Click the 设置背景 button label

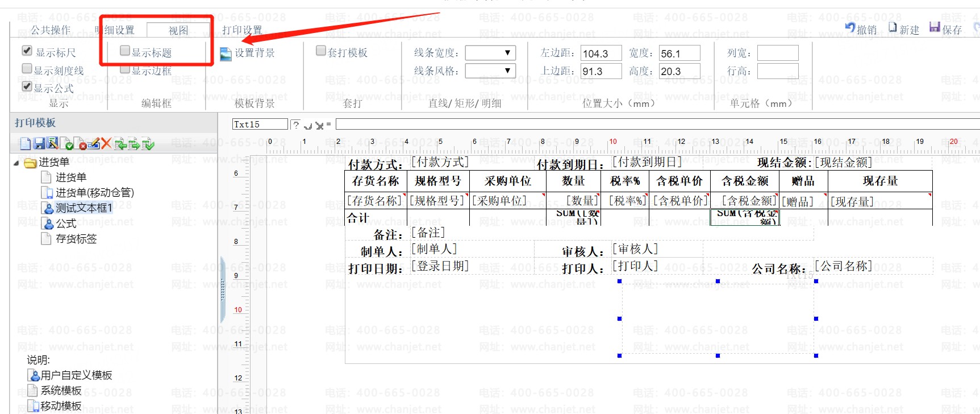pyautogui.click(x=255, y=53)
